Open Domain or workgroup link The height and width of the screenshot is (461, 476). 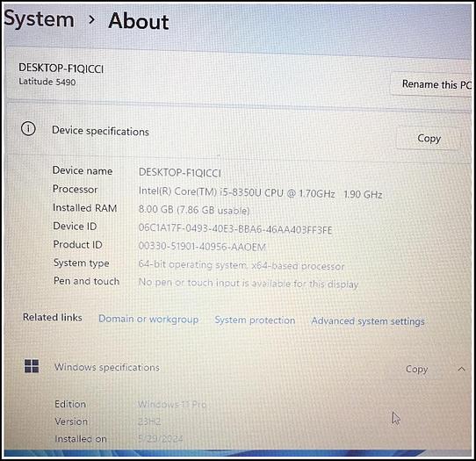pos(148,320)
